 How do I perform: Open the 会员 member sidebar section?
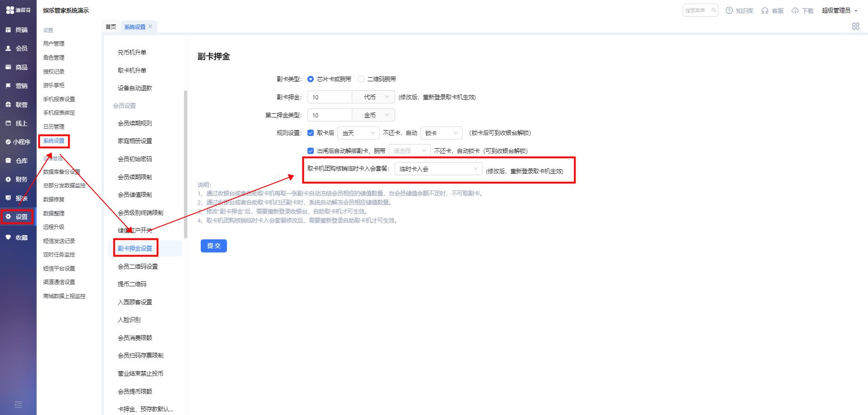(x=17, y=48)
